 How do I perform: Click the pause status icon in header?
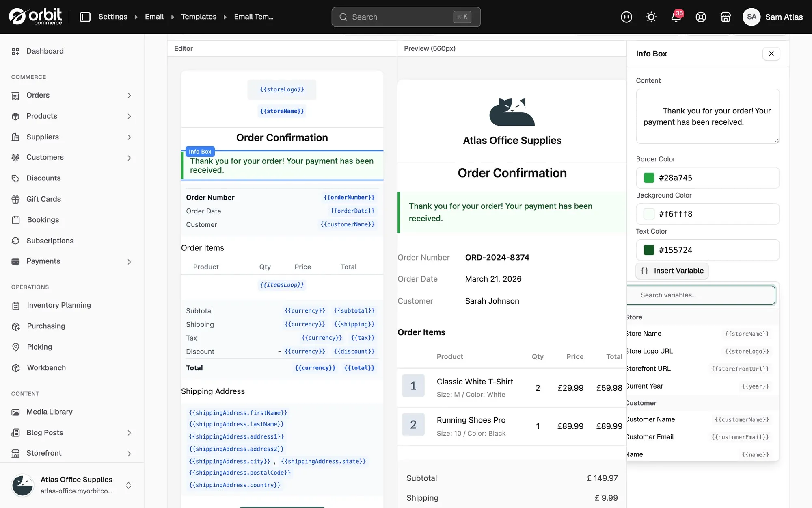(626, 17)
